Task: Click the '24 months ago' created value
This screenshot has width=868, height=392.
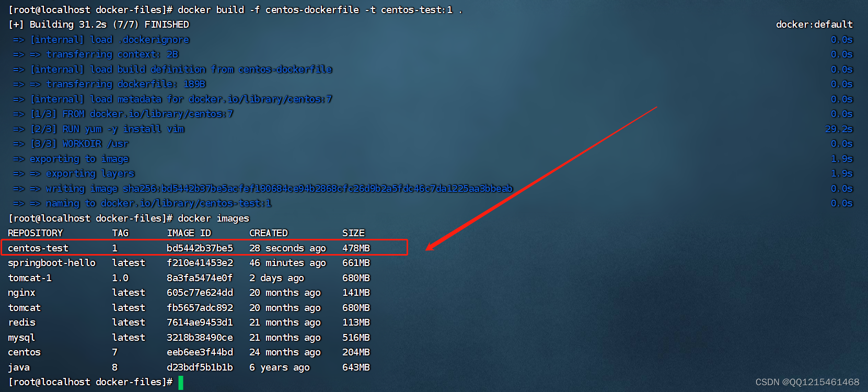Action: point(285,352)
